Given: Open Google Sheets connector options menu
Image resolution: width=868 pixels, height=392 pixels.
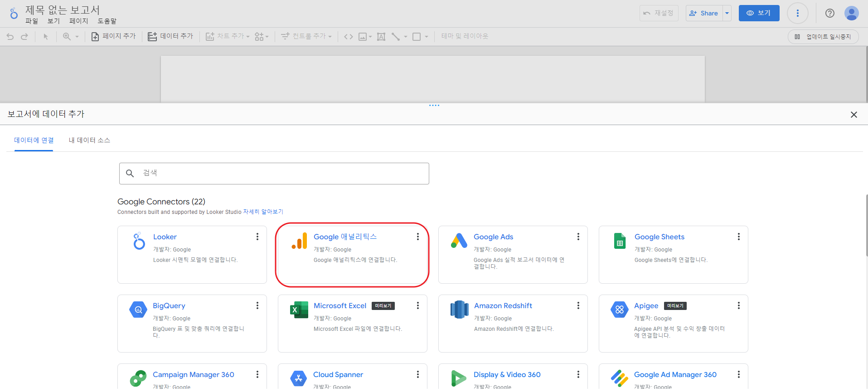Looking at the screenshot, I should pos(739,237).
